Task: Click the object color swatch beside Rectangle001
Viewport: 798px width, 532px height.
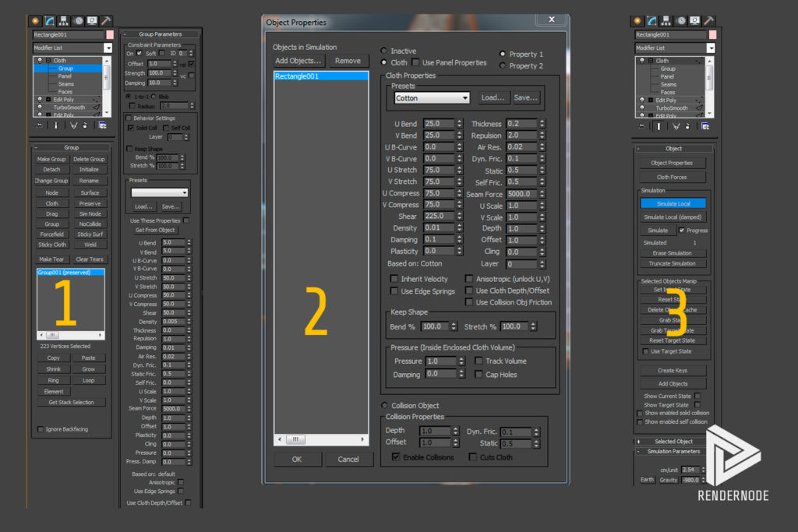Action: click(111, 35)
